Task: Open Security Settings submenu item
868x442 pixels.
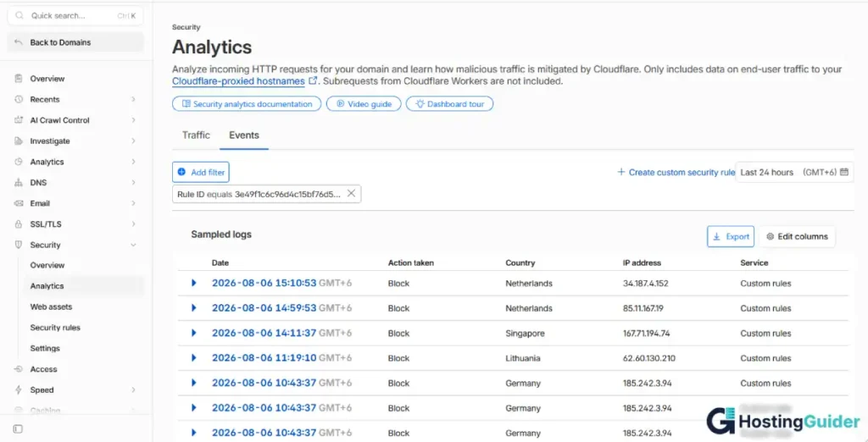Action: [45, 349]
